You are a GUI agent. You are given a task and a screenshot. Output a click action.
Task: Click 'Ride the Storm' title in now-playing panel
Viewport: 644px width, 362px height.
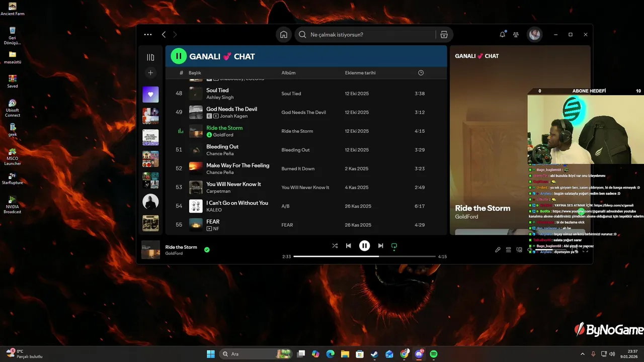tap(482, 208)
